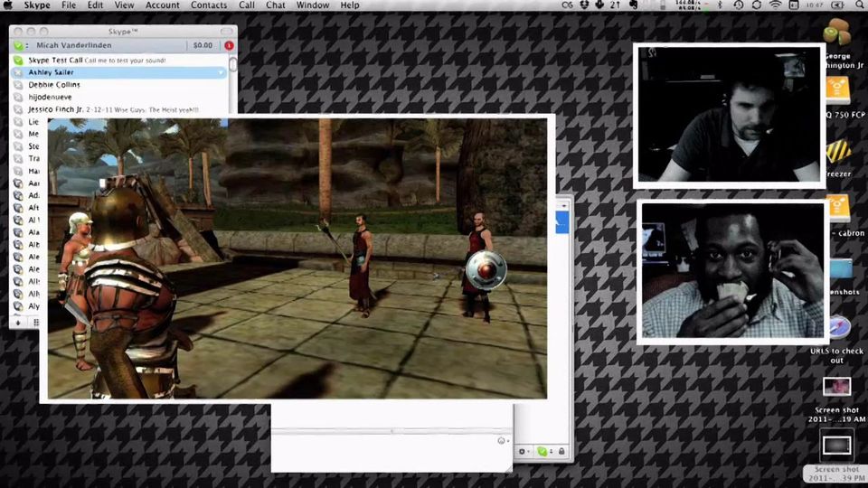Open the Screenshots folder on the desktop

(x=842, y=269)
